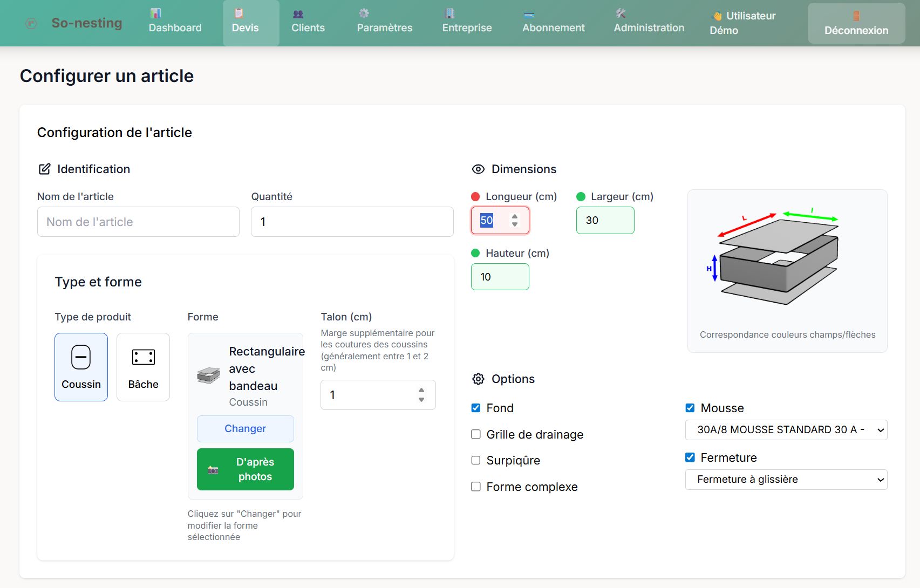Expand the Fermeture à glissière dropdown
The height and width of the screenshot is (588, 920).
786,480
